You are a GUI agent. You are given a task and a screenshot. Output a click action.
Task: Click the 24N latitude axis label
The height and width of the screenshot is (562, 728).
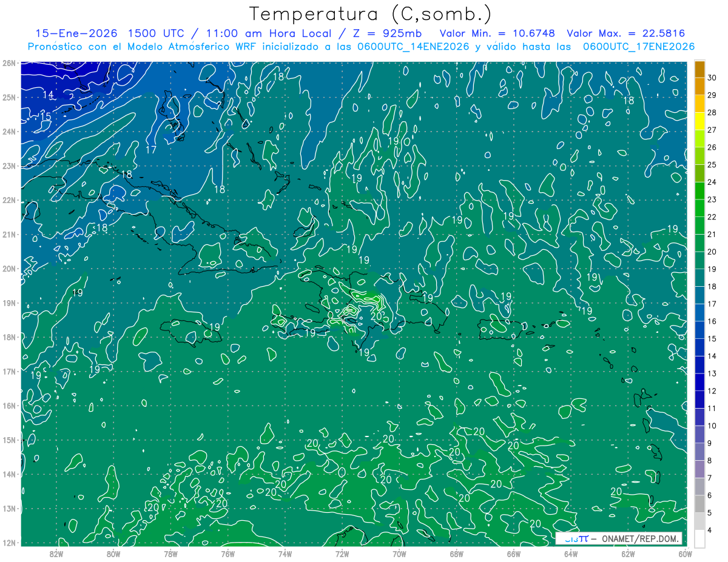[9, 132]
